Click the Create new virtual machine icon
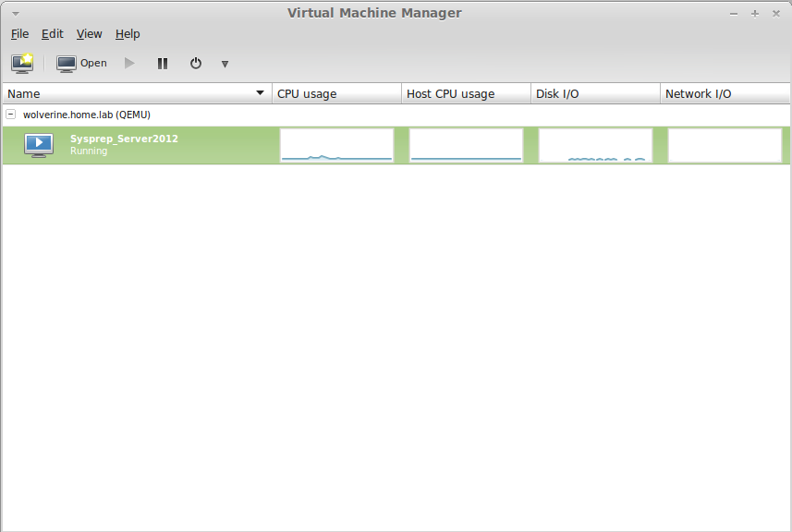This screenshot has width=792, height=532. point(22,64)
